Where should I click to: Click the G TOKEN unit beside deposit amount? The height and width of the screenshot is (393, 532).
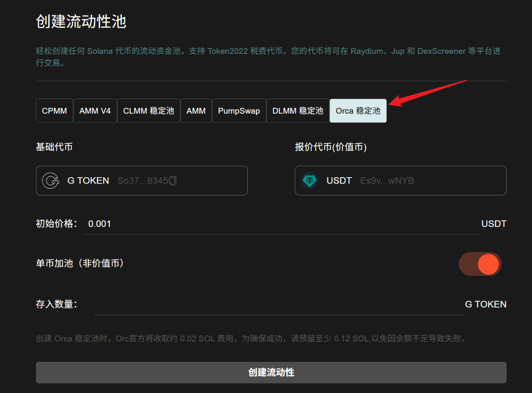click(x=486, y=305)
